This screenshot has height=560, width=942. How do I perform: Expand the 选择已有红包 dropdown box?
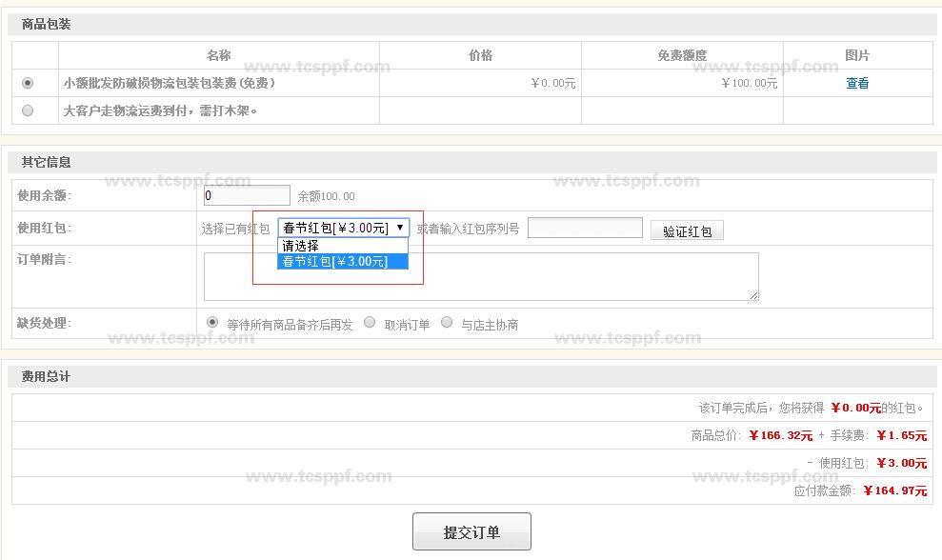[x=344, y=228]
